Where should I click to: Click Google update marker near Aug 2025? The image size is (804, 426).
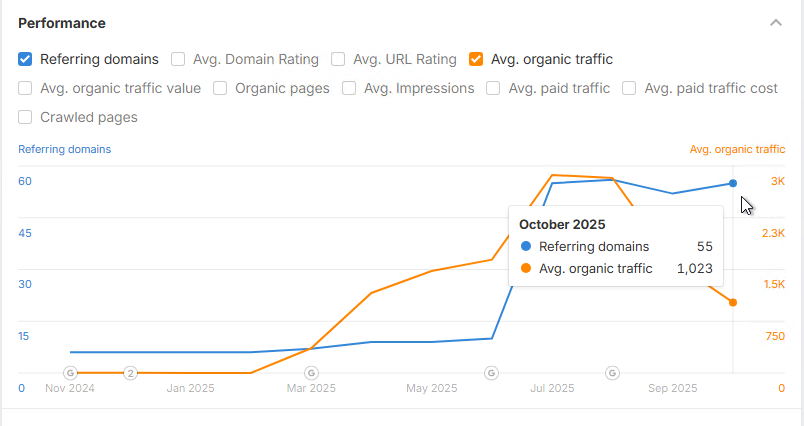pyautogui.click(x=612, y=373)
